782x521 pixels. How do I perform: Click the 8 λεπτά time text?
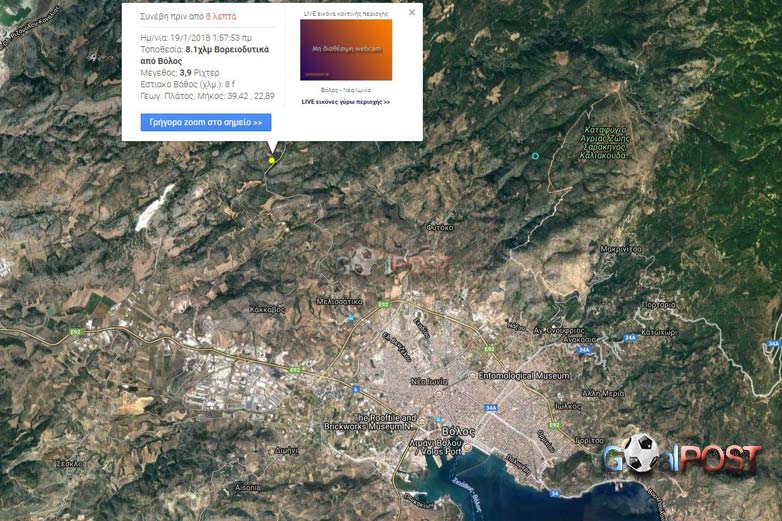221,16
